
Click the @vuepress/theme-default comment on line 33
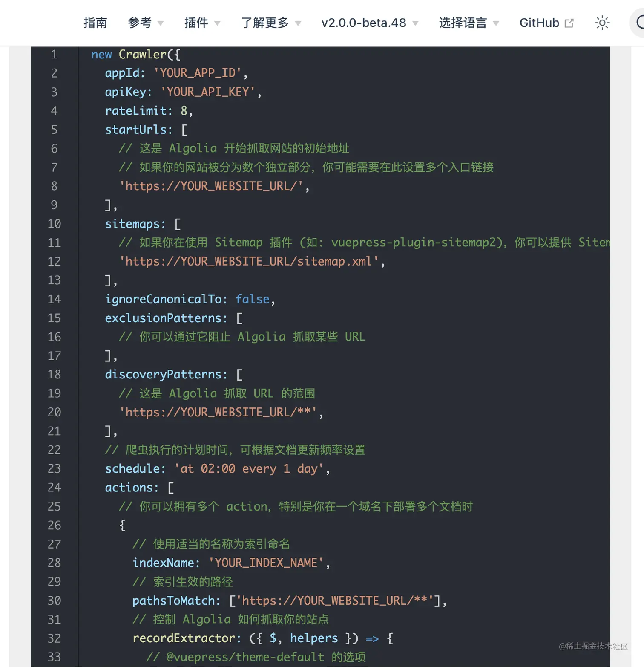pos(256,657)
